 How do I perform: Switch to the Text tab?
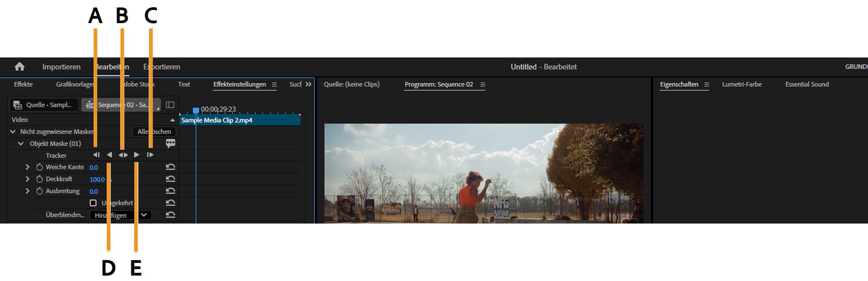(x=184, y=84)
